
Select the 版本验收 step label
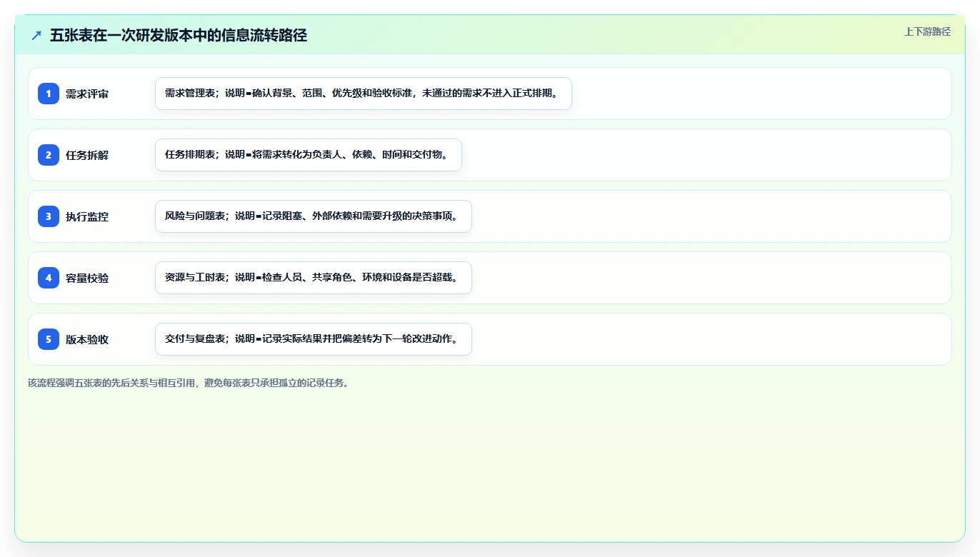tap(87, 340)
